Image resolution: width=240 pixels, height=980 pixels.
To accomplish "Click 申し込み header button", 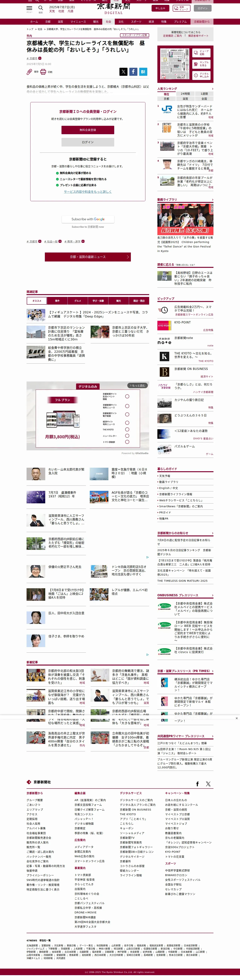I will coord(160,8).
